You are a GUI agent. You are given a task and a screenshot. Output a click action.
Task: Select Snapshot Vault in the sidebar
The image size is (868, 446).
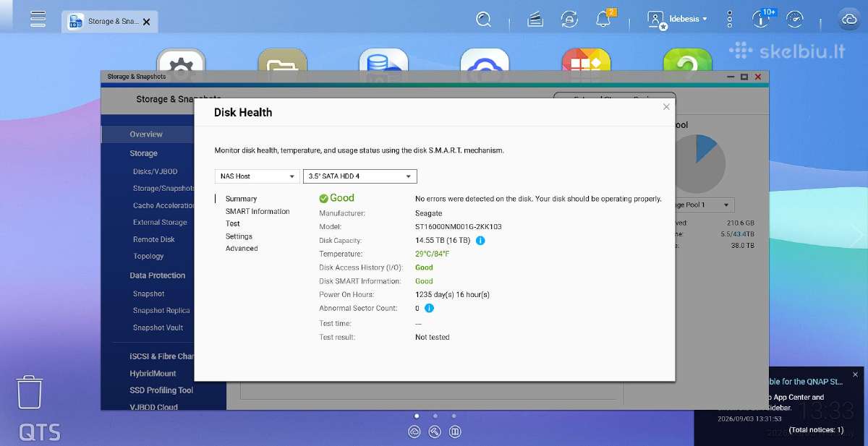(158, 327)
